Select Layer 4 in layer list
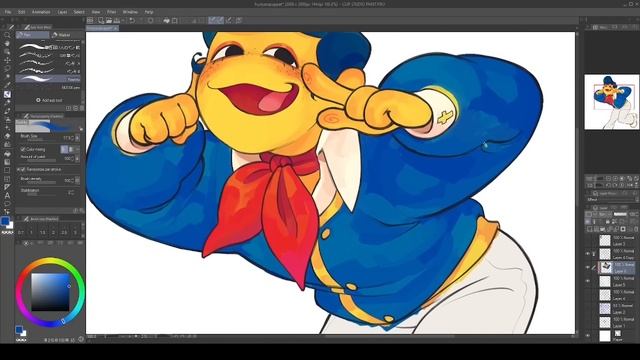 tap(617, 295)
